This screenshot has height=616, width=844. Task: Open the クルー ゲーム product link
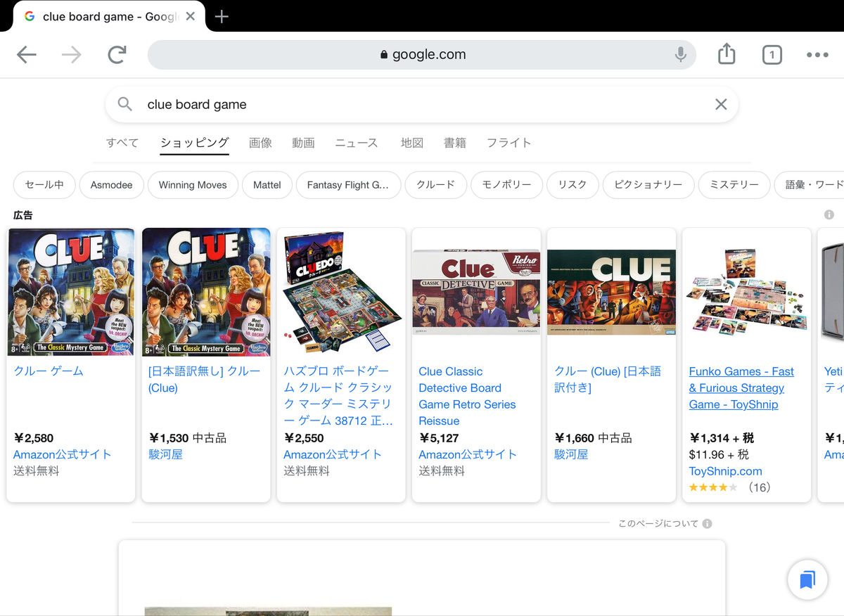click(x=49, y=371)
